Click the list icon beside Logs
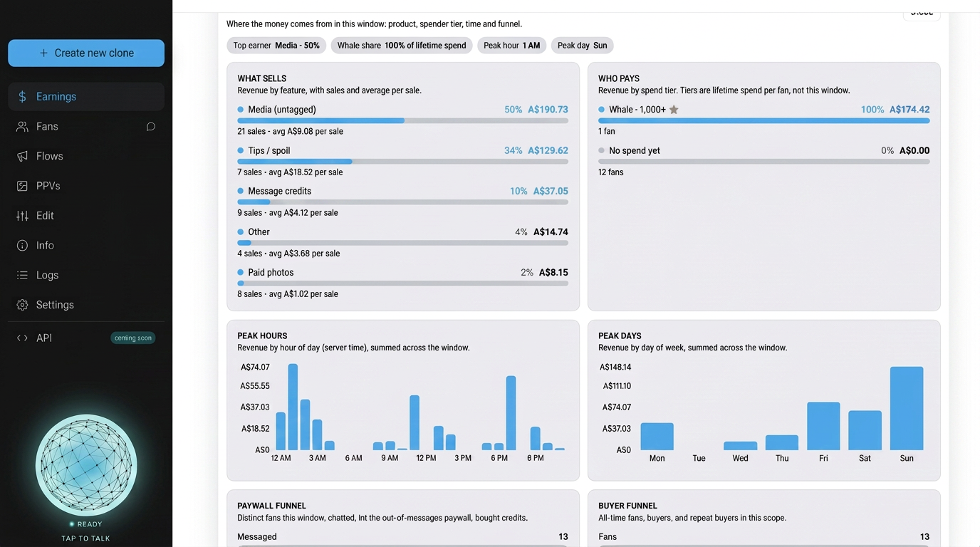Screen dimensions: 980x547 (x=22, y=275)
